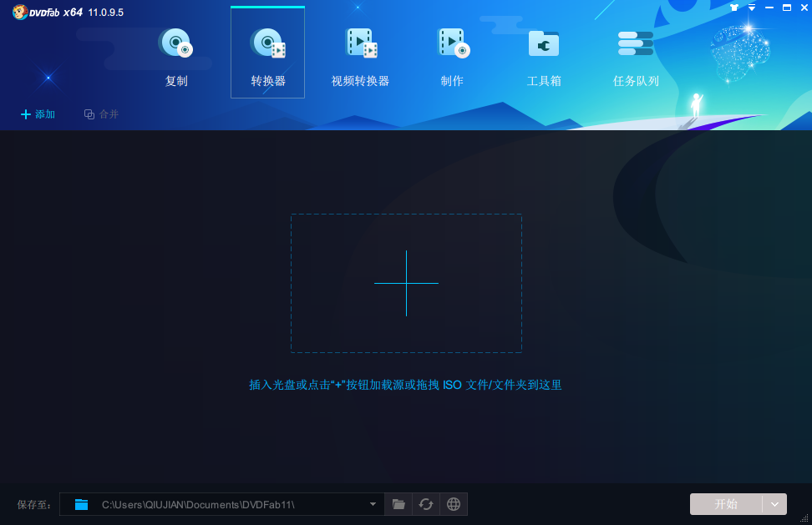The height and width of the screenshot is (525, 812).
Task: Click the large plus sign drop area
Action: (407, 284)
